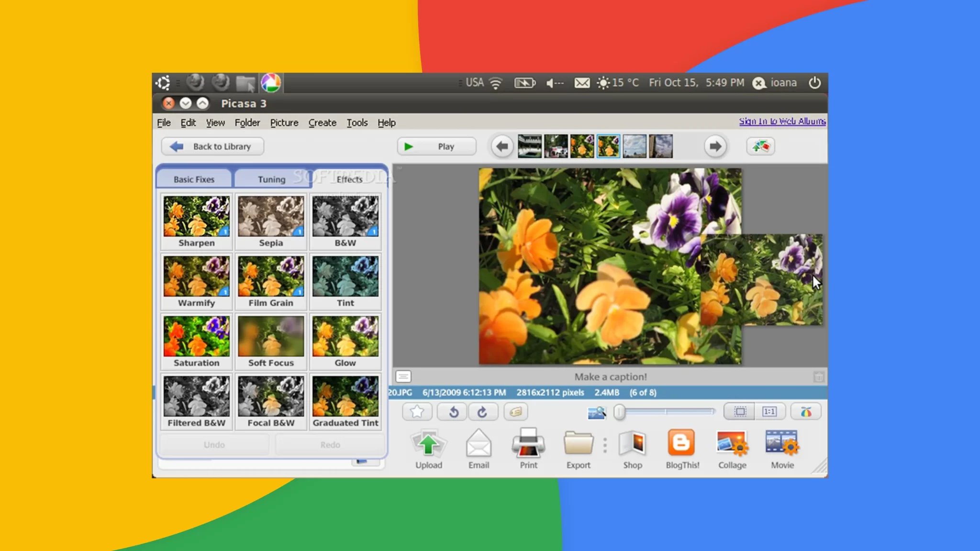Adjust the zoom slider handle
This screenshot has height=551, width=980.
(620, 412)
